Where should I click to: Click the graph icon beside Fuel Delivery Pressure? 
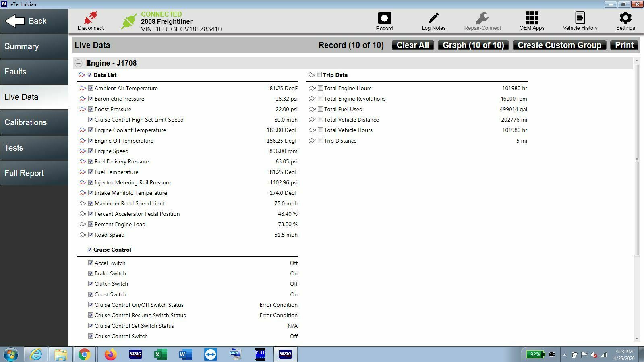click(83, 161)
